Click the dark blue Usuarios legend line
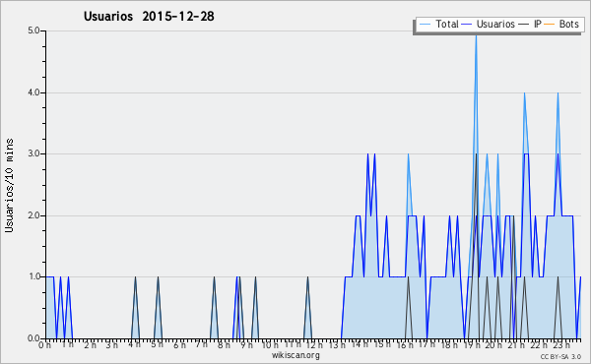Screen dimensions: 591x364 [467, 24]
